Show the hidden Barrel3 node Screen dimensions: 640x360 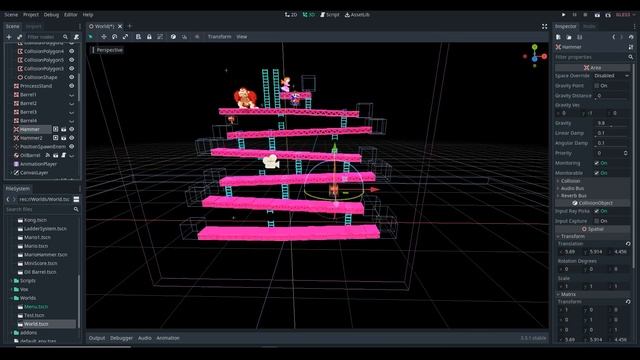pos(72,112)
